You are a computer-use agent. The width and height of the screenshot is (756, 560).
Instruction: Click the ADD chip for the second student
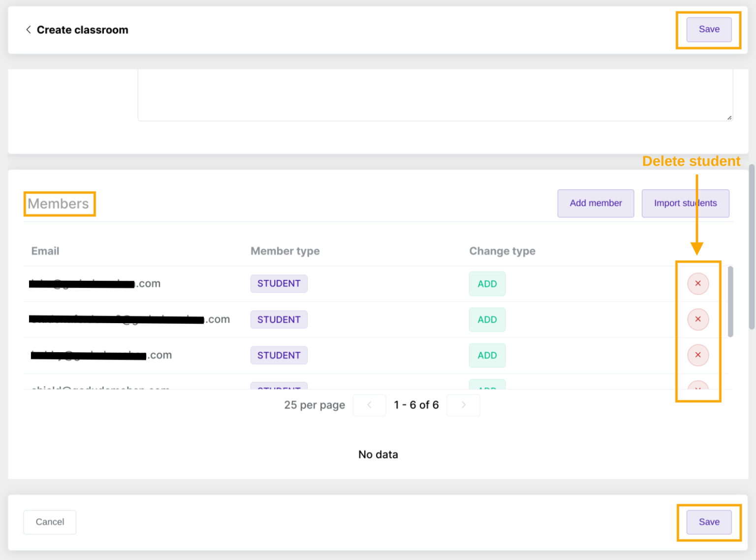point(487,319)
